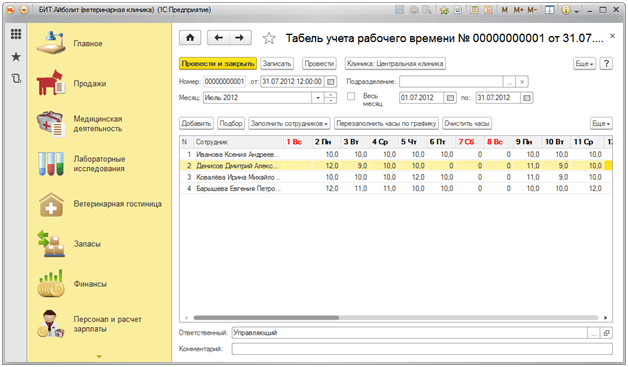This screenshot has height=367, width=628.
Task: Open Лабораторные исследования section
Action: pyautogui.click(x=99, y=163)
